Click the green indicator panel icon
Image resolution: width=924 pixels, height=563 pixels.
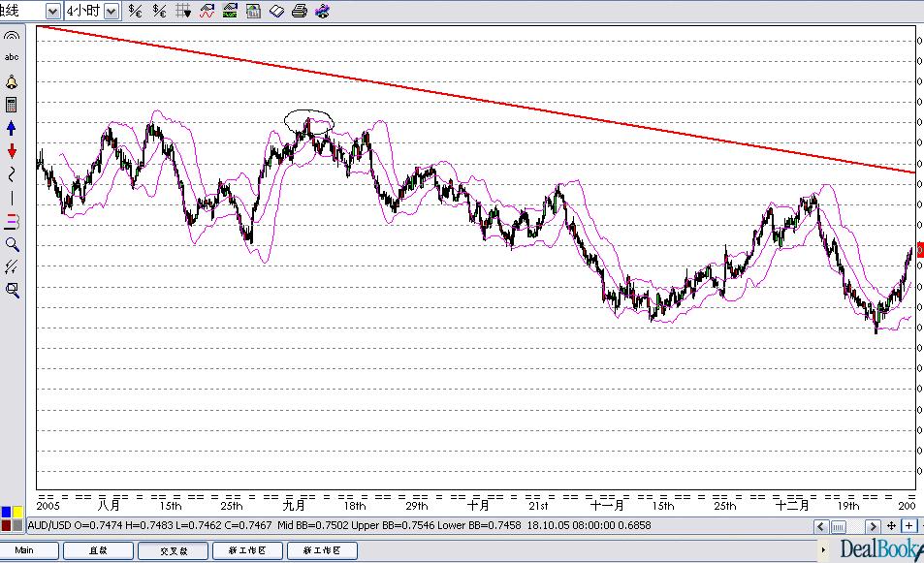230,11
